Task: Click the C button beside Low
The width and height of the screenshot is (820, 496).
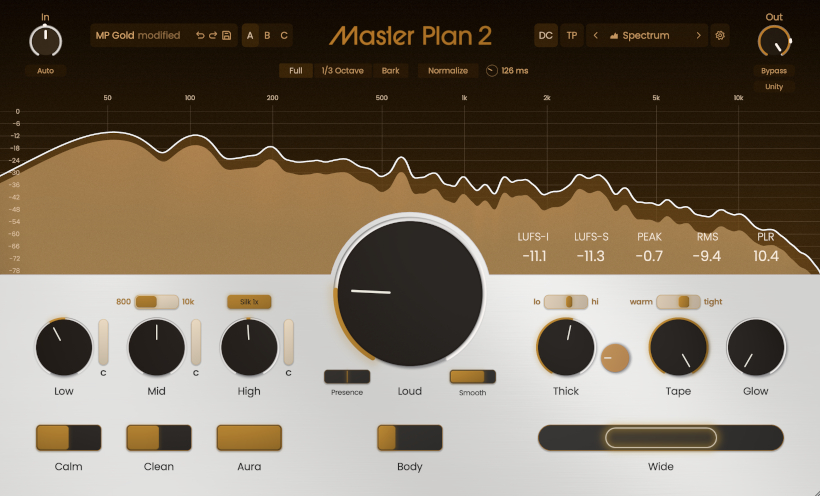Action: point(104,373)
